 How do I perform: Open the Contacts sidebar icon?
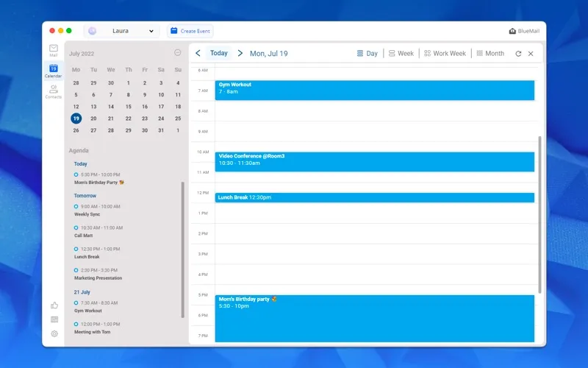(53, 91)
